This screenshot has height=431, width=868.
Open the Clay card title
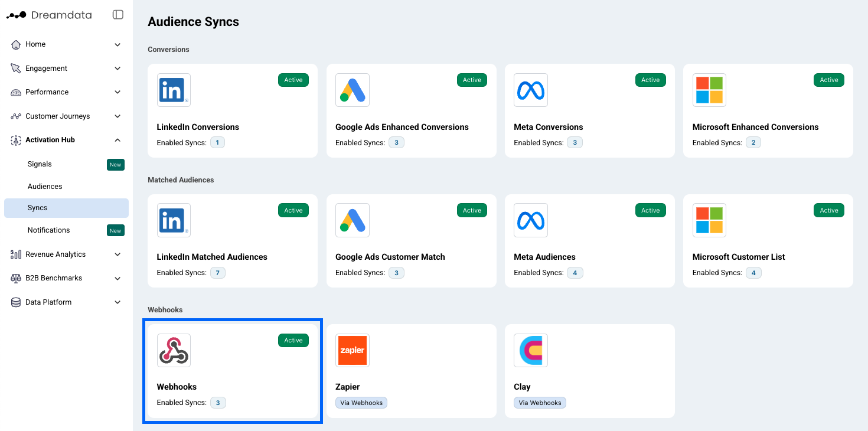(x=522, y=387)
